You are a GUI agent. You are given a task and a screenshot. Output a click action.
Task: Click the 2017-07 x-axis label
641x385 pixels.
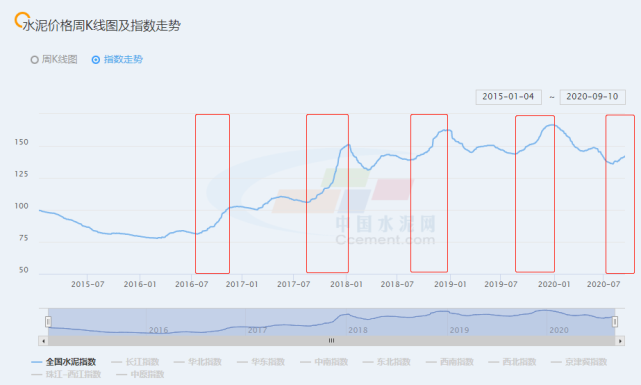[294, 284]
